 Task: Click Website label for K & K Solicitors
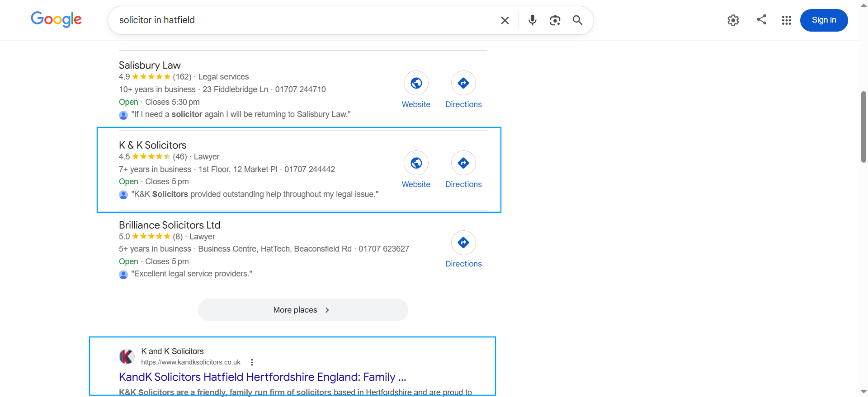[x=416, y=184]
